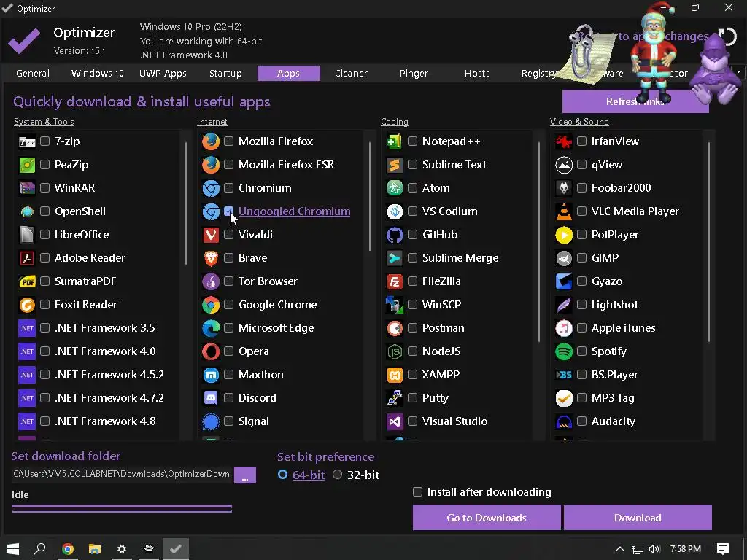Click the Internet list scrollbar

click(370, 196)
